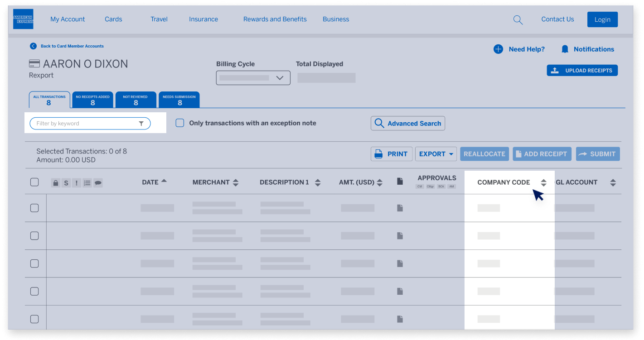Switch to No Receipts Added tab

[92, 100]
